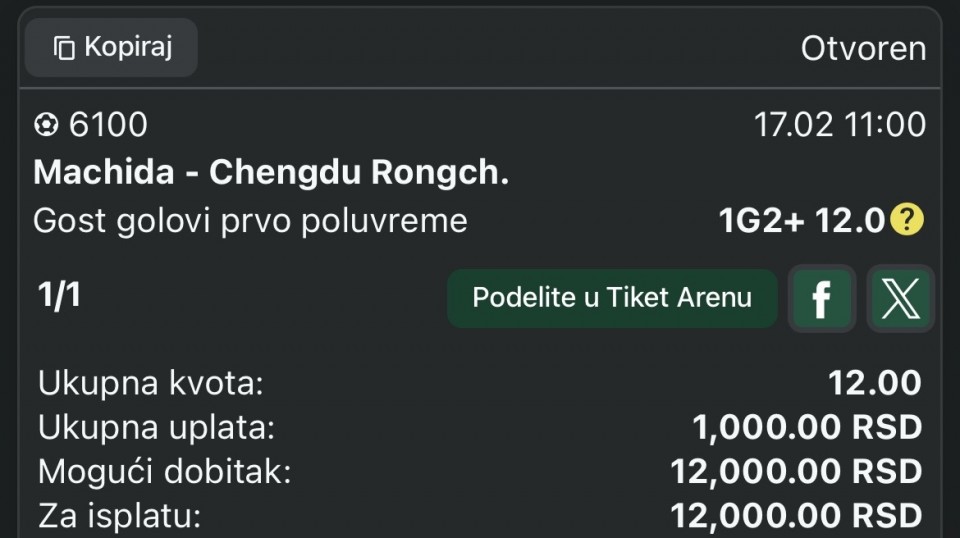Click the Mogući dobitak label
Screen dimensions: 960x538
[164, 471]
